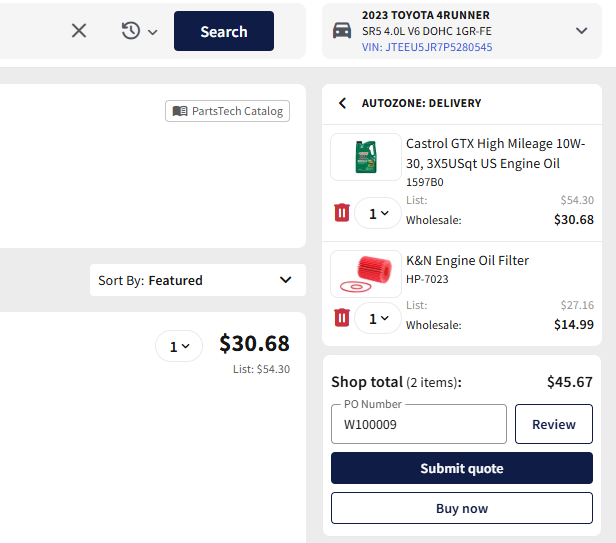Delete Castrol GTX oil from the cart
The height and width of the screenshot is (543, 616).
click(342, 213)
